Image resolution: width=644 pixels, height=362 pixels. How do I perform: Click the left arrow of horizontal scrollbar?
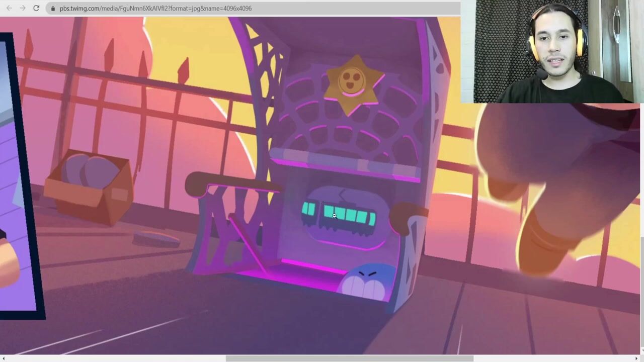tap(4, 358)
